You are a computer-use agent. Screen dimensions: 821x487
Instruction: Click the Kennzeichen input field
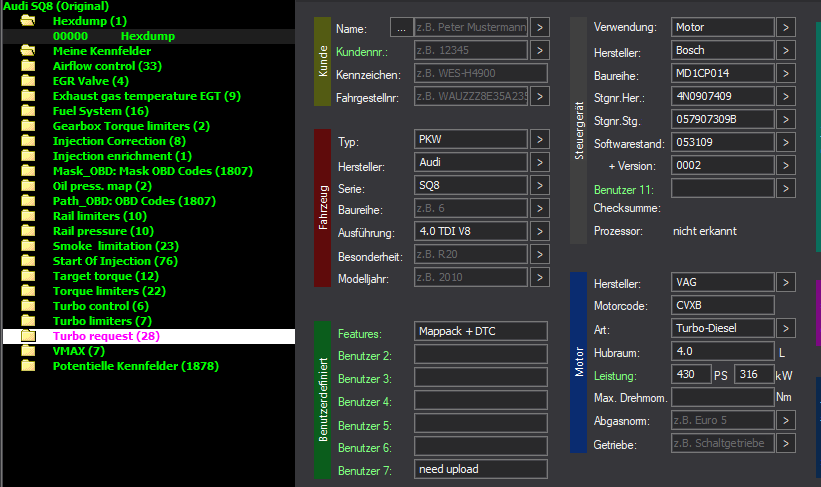pyautogui.click(x=481, y=73)
